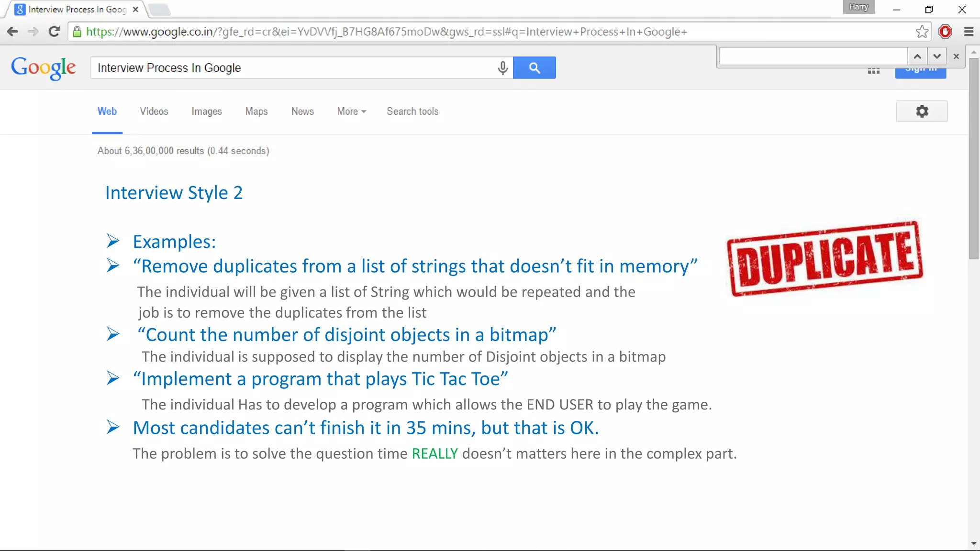The image size is (980, 551).
Task: Open Search tools
Action: pyautogui.click(x=412, y=111)
